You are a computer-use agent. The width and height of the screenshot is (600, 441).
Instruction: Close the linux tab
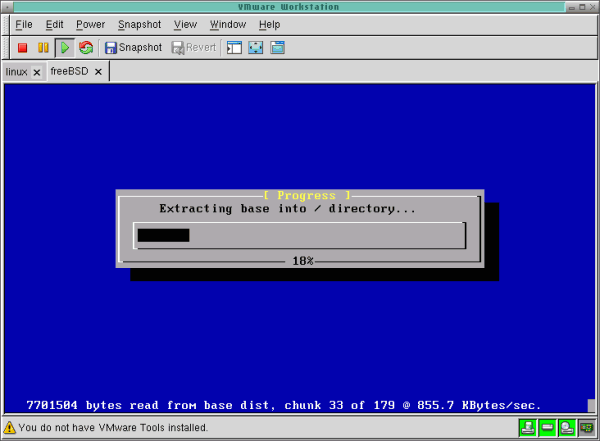(x=37, y=72)
